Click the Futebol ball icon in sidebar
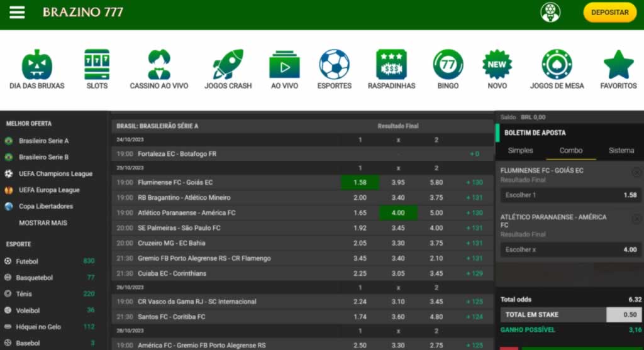Screen dimensions: 644x350 8,261
